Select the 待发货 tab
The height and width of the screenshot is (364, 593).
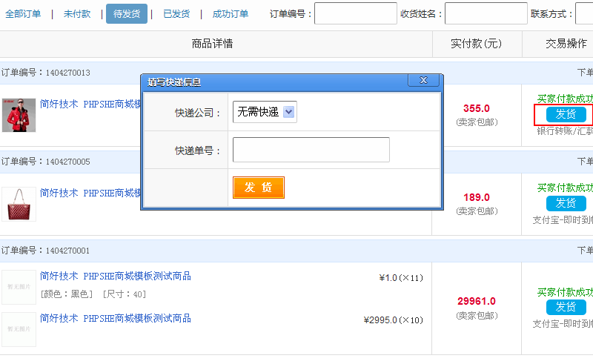coord(127,14)
